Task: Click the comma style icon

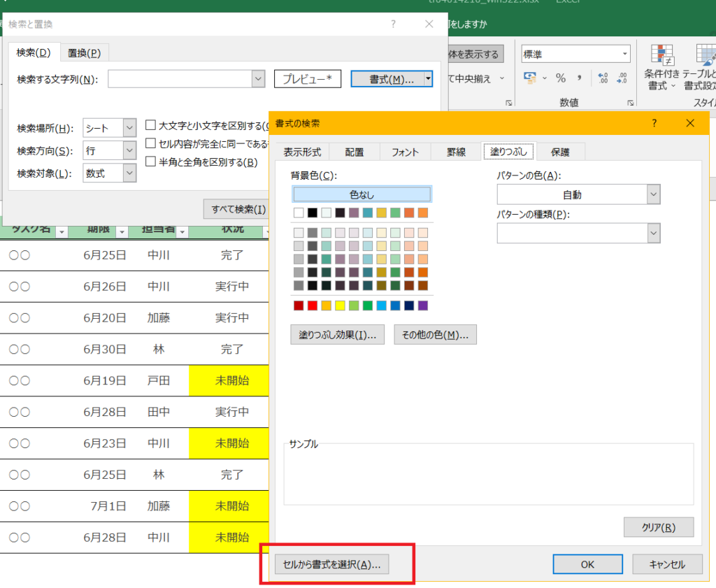Action: pyautogui.click(x=579, y=78)
